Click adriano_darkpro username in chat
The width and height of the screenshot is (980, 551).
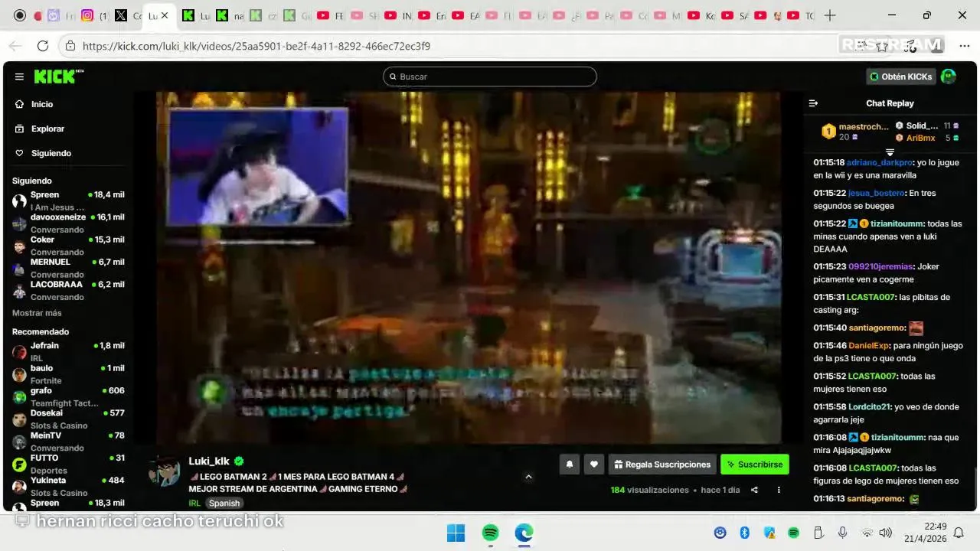(x=880, y=162)
